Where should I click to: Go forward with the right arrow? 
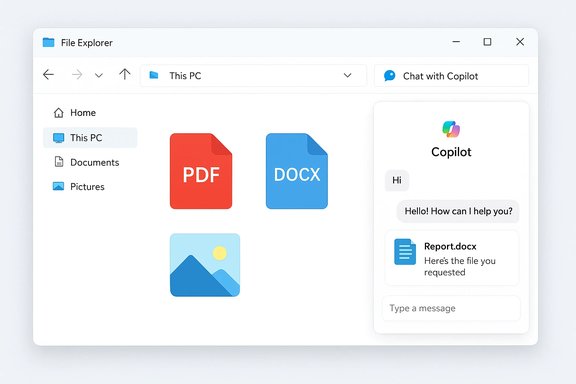pyautogui.click(x=77, y=75)
